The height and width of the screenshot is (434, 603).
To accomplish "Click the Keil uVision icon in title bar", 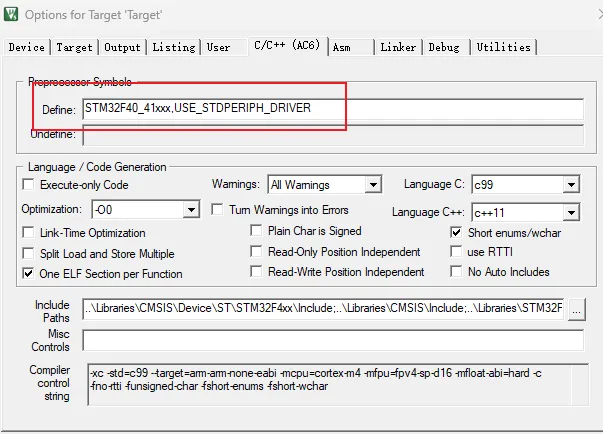I will pyautogui.click(x=11, y=15).
